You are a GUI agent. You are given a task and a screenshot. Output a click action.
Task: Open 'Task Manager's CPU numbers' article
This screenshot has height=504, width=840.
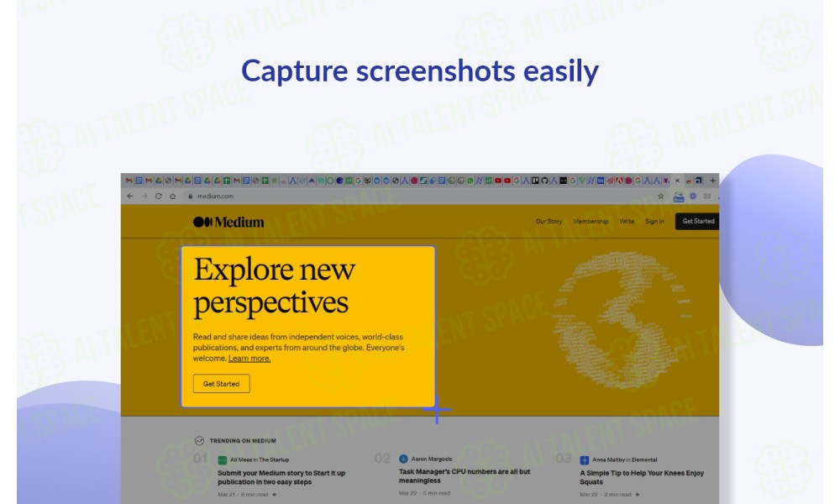[x=465, y=476]
